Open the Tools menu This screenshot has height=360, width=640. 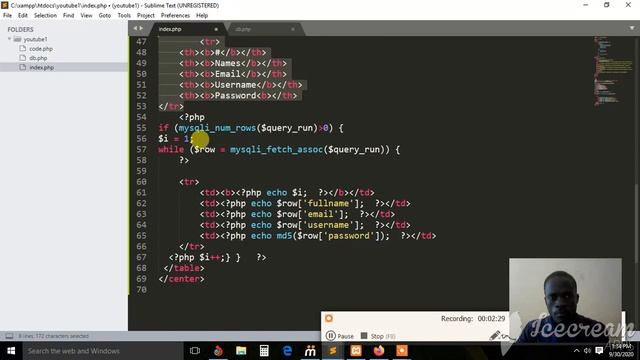click(x=124, y=16)
